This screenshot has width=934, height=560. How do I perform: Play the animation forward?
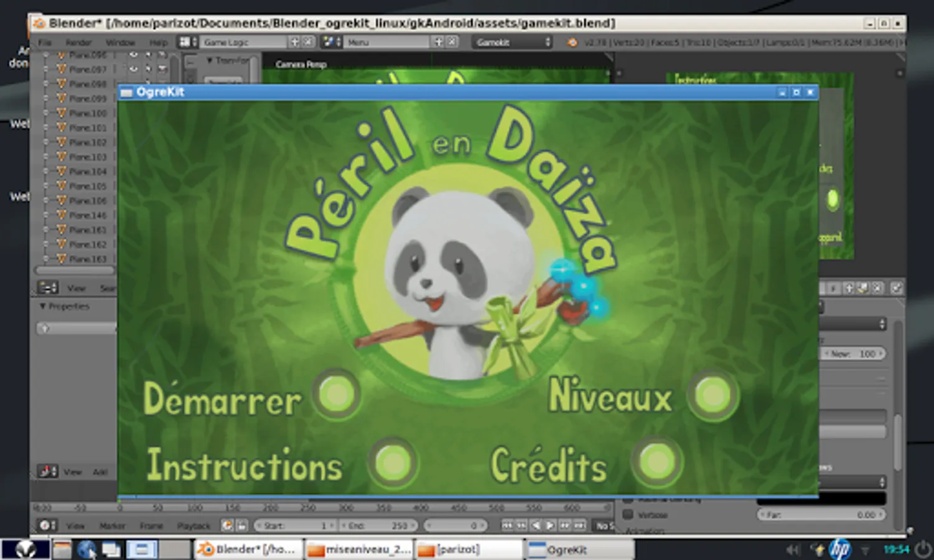tap(550, 526)
